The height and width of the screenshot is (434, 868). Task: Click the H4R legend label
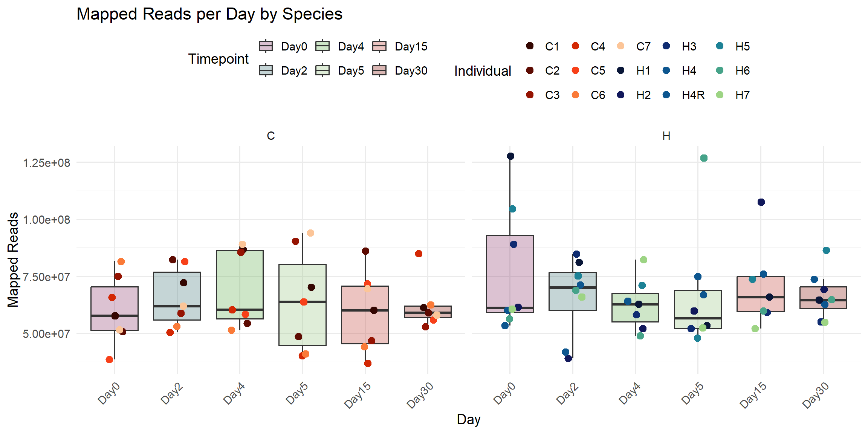coord(693,95)
